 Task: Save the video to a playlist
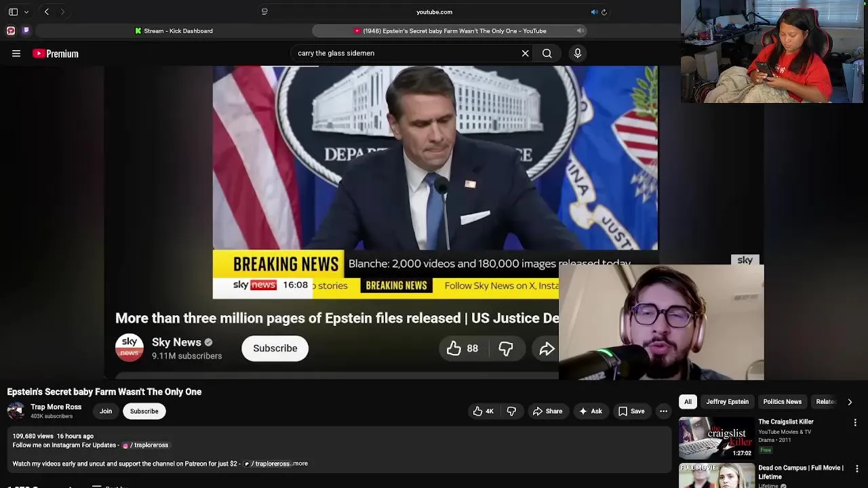(631, 411)
